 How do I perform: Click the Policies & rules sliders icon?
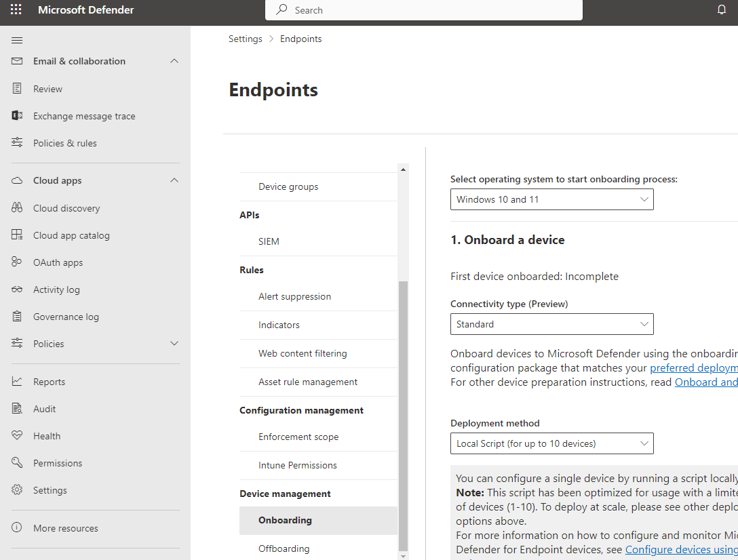click(x=17, y=142)
